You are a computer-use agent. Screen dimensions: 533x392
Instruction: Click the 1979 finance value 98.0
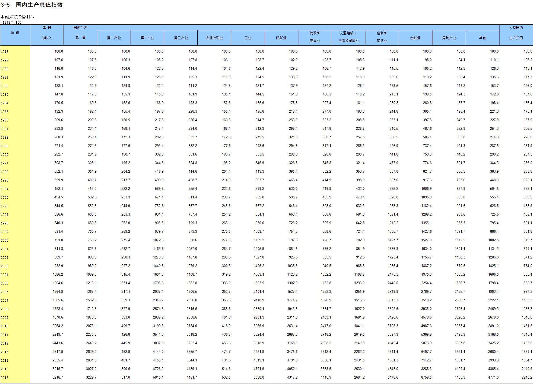pyautogui.click(x=428, y=60)
